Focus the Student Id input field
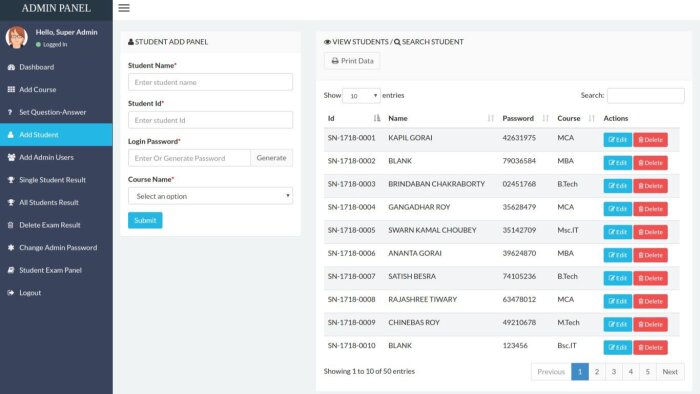700x394 pixels. tap(210, 120)
